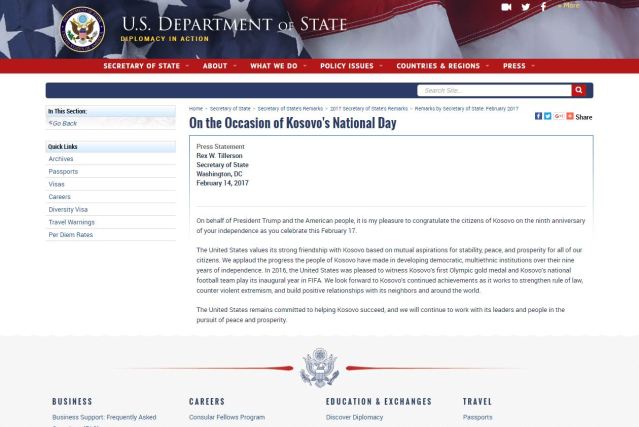
Task: Click the red search magnifier button
Action: [x=578, y=90]
